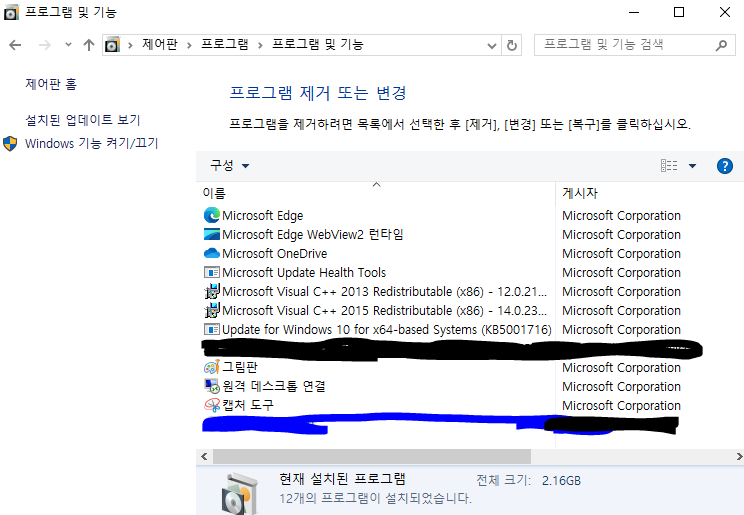744x515 pixels.
Task: Open 설치된 업데이트 보기 link
Action: [x=83, y=120]
